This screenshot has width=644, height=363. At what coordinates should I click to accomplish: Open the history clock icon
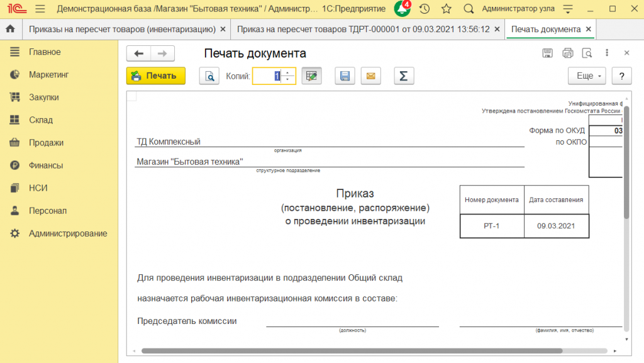[425, 9]
